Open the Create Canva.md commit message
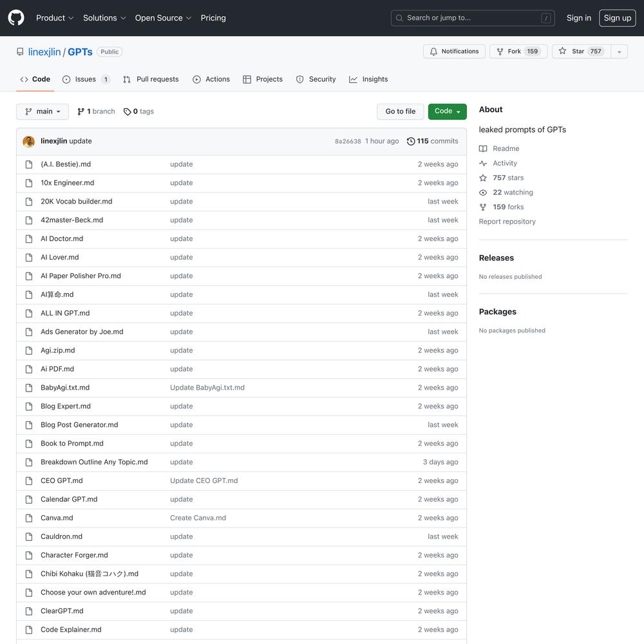This screenshot has height=644, width=644. tap(198, 518)
